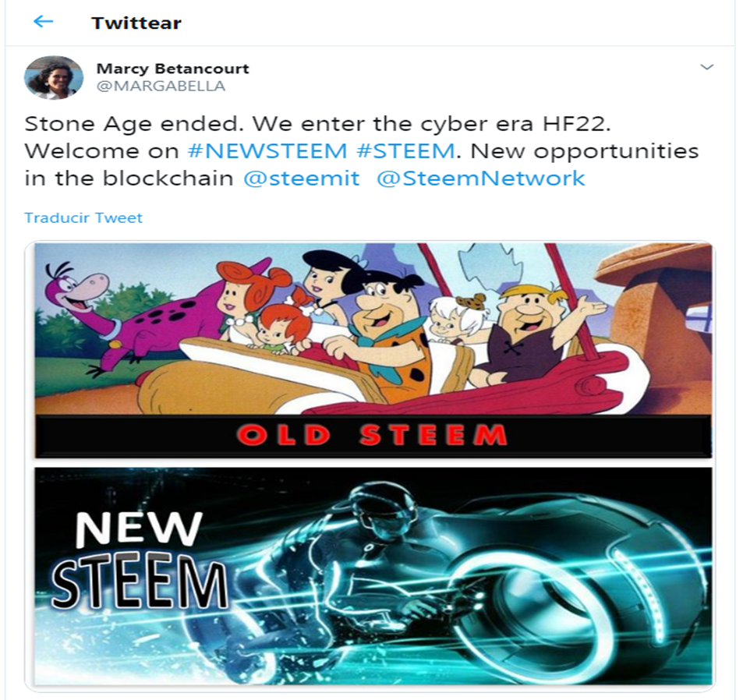The width and height of the screenshot is (743, 700).
Task: Open the @MARGABELLA handle
Action: [161, 87]
